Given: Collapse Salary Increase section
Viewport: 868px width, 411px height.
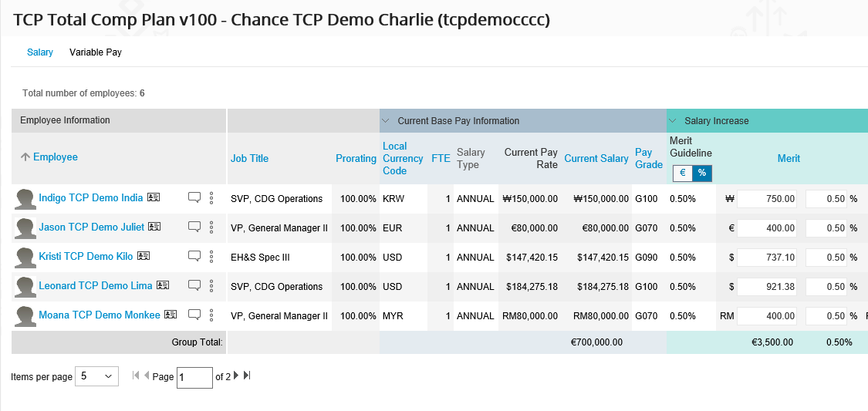Looking at the screenshot, I should coord(674,121).
